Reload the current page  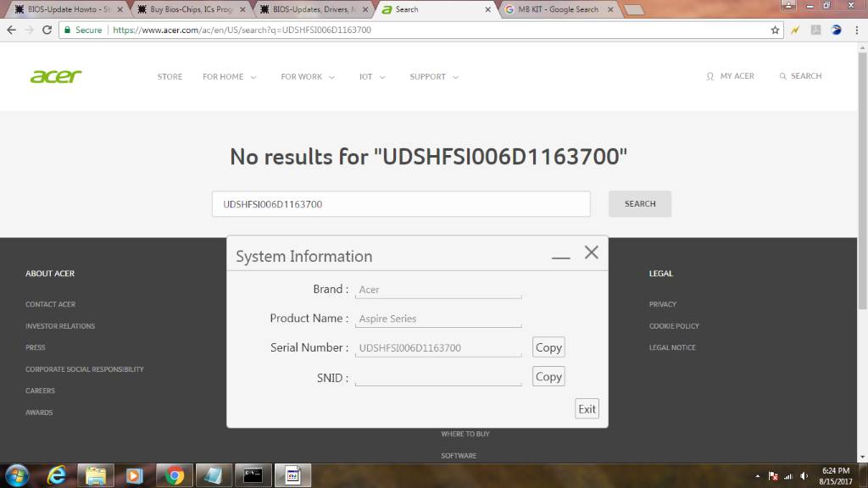coord(47,30)
